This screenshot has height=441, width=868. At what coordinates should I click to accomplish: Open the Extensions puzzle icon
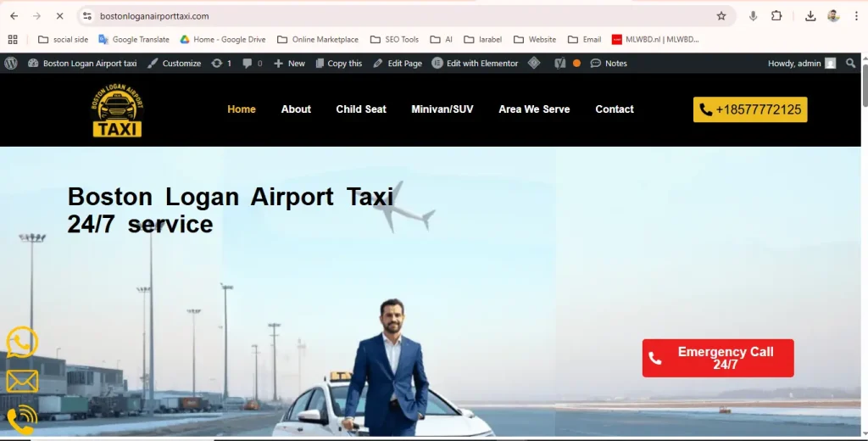coord(776,16)
